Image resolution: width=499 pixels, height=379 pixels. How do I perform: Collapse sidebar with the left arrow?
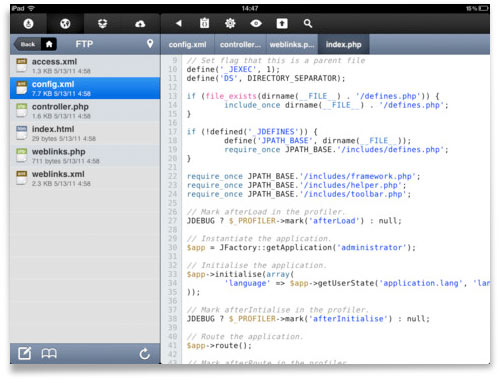(179, 23)
